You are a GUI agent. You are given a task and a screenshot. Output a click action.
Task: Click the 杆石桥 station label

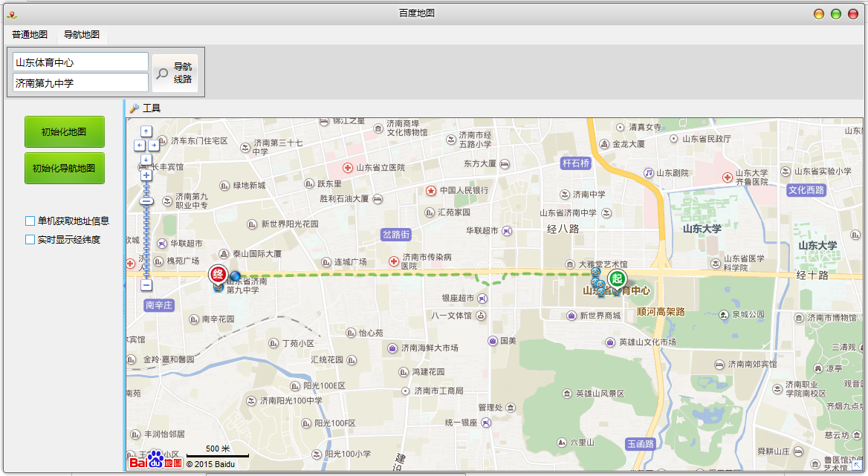[576, 163]
